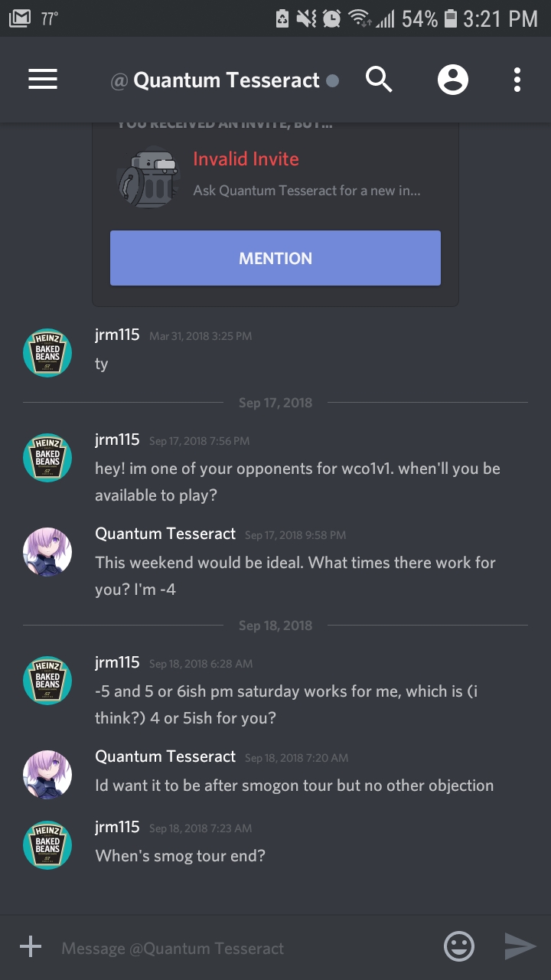Open the emoji picker

click(x=459, y=947)
